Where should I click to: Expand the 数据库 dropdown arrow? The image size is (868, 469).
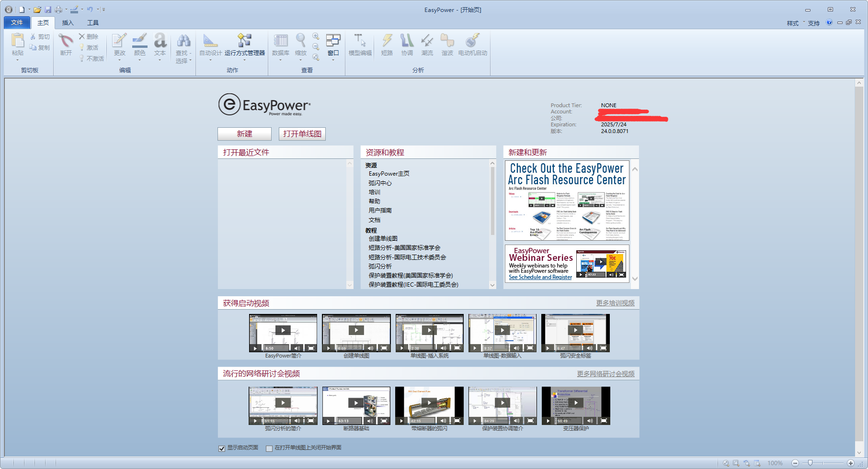coord(281,60)
